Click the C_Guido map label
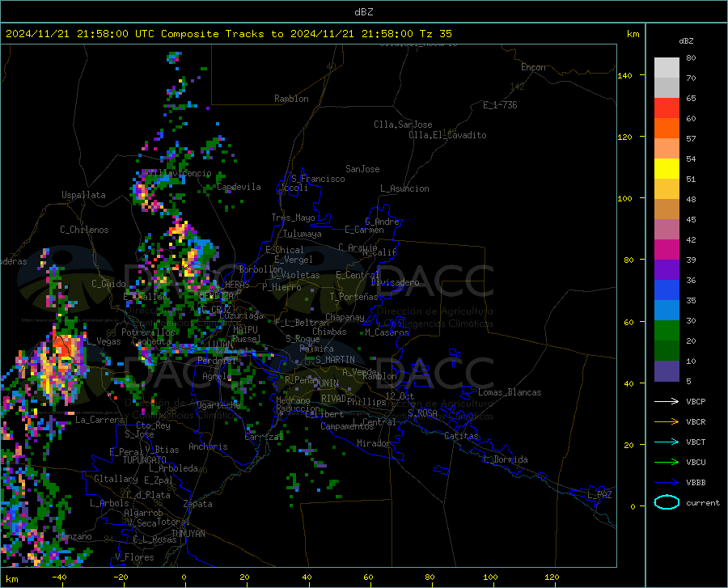The image size is (728, 588). point(108,284)
